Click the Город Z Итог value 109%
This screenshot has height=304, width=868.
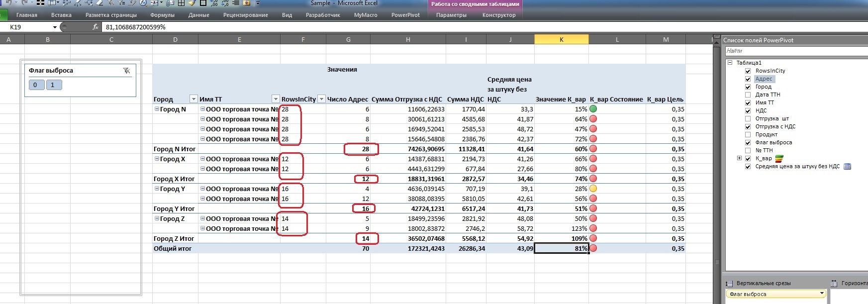point(579,238)
